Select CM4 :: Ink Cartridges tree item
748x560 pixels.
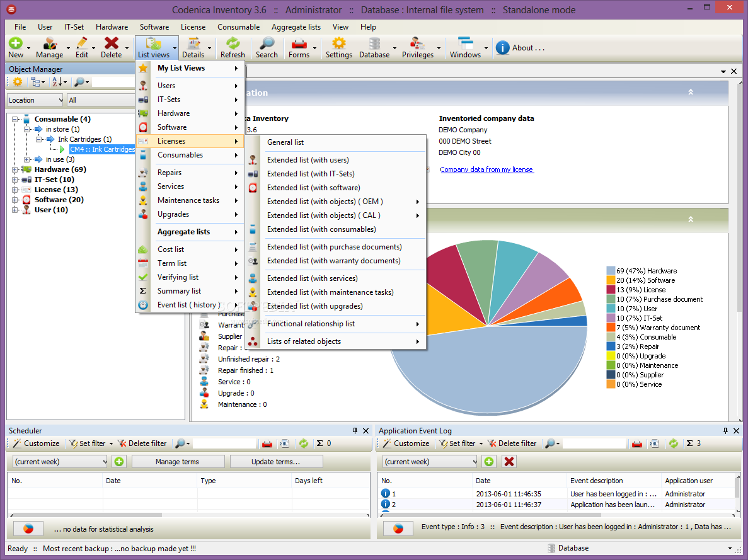pos(103,149)
